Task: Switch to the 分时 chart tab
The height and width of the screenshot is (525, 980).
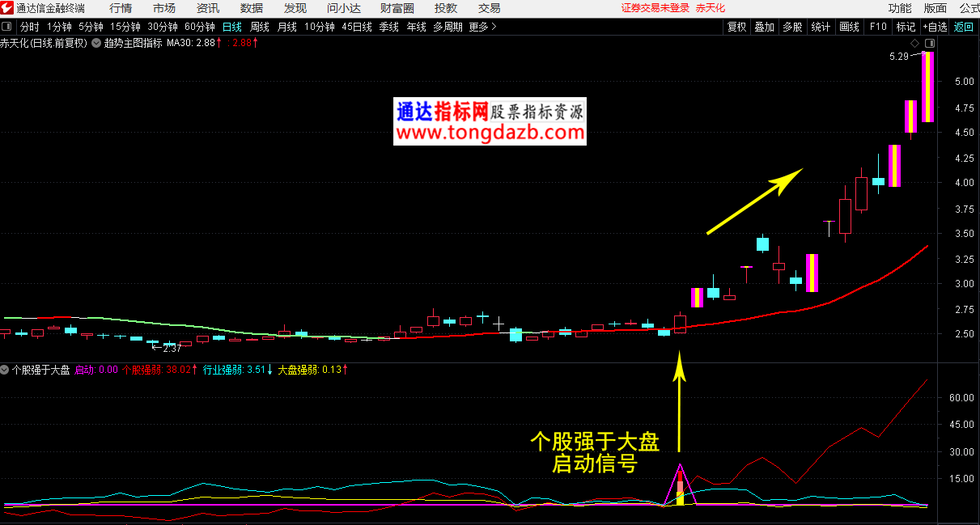Action: point(30,27)
